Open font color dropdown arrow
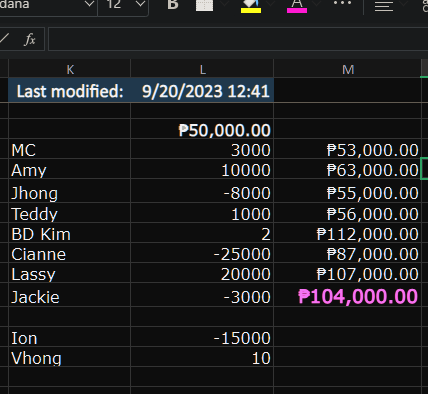 [x=317, y=4]
